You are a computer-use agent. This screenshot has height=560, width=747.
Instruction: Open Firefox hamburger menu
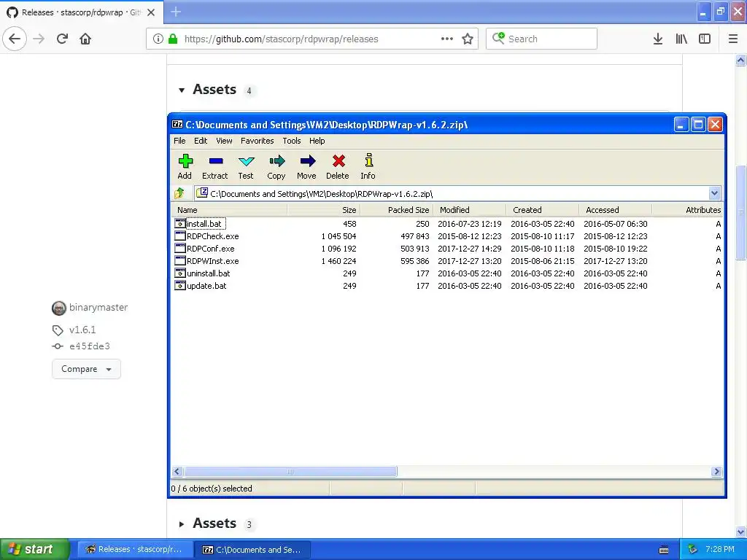pyautogui.click(x=733, y=39)
